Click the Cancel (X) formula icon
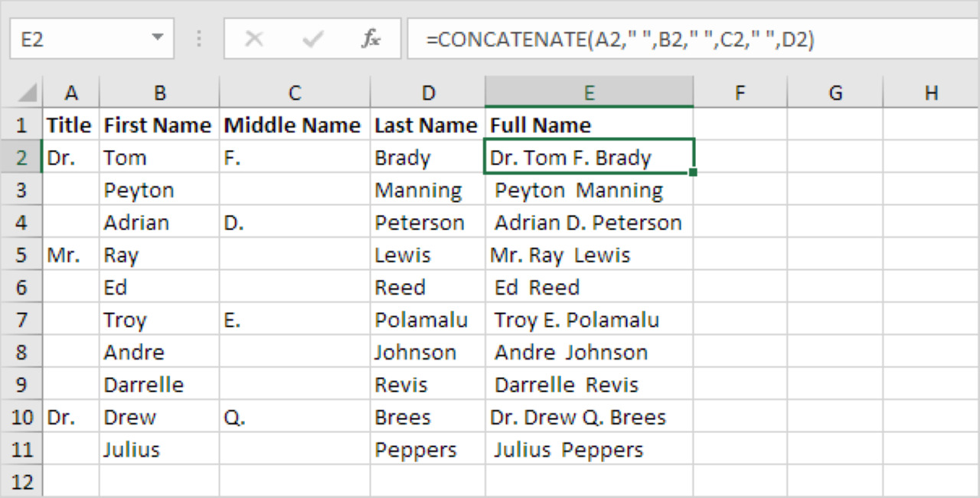Viewport: 980px width, 498px height. pos(254,39)
